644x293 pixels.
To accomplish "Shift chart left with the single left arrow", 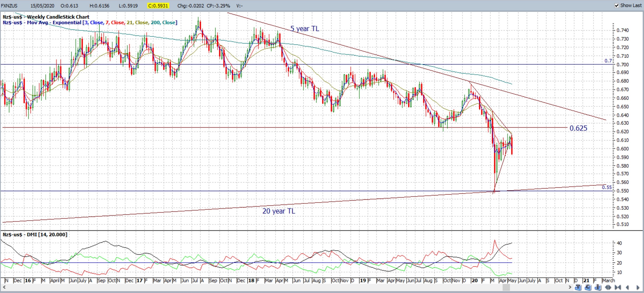I will coord(627,287).
